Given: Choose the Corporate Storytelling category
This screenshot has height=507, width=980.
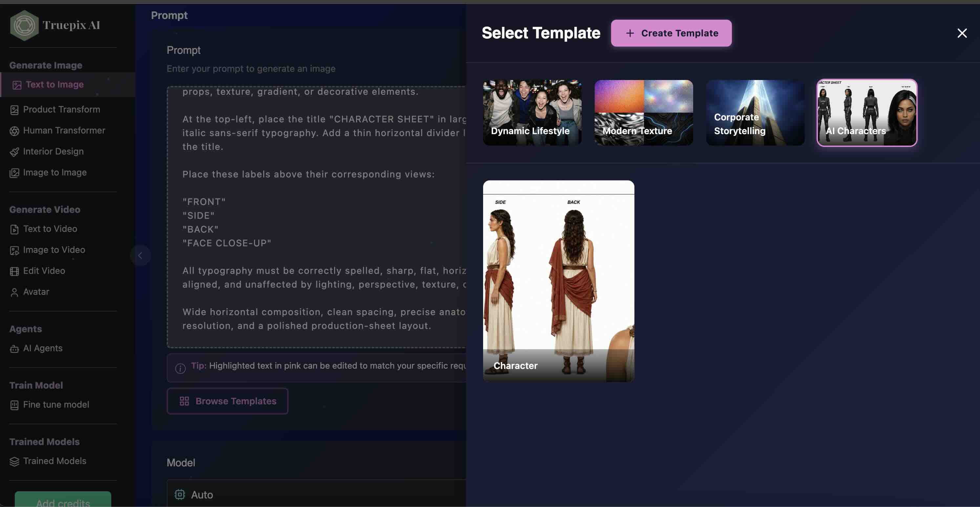Looking at the screenshot, I should pos(755,112).
